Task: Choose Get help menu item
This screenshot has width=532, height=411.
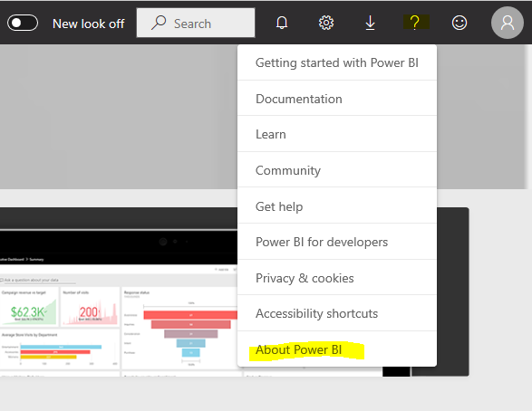Action: tap(337, 206)
